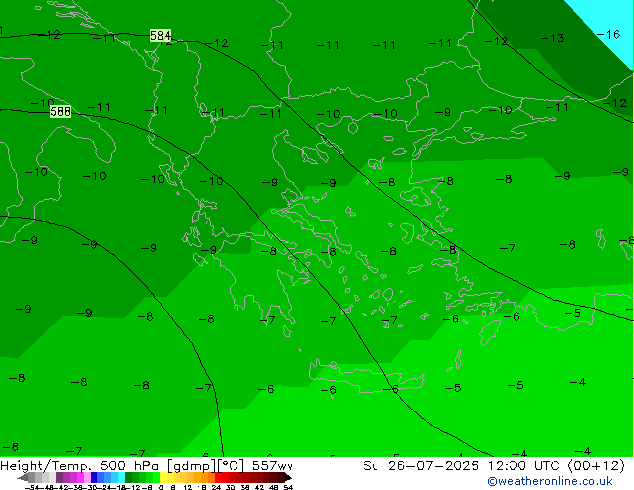Click the -54 legend scale label
Image resolution: width=634 pixels, height=490 pixels.
31,487
